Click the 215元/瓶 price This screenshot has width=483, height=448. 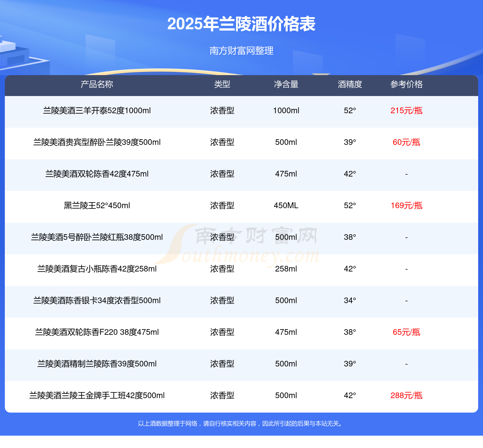pyautogui.click(x=406, y=111)
